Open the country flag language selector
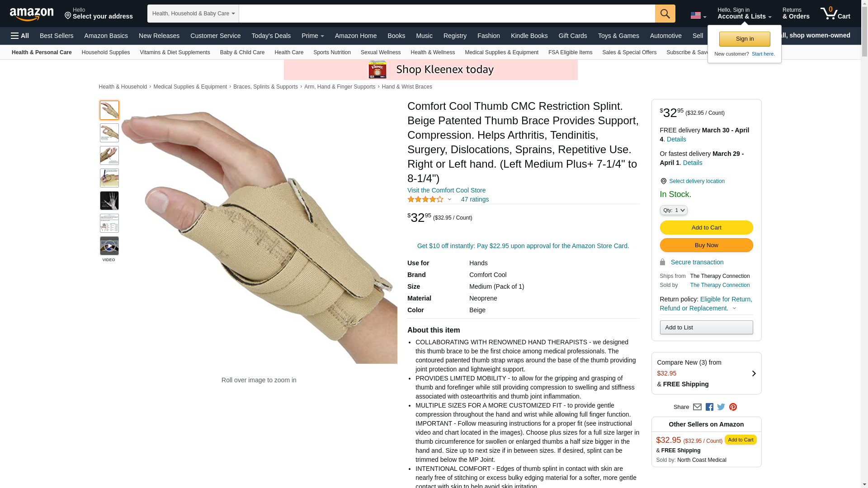Viewport: 868px width, 488px height. point(698,15)
